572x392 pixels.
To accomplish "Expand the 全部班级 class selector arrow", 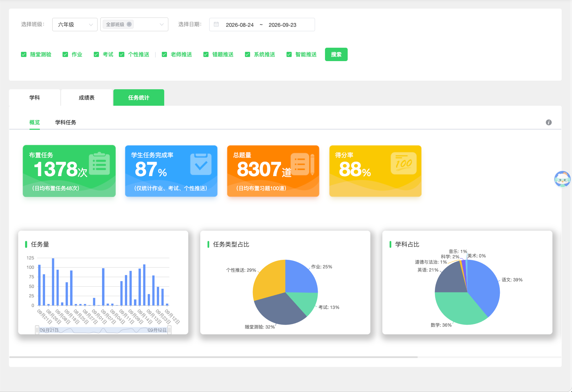I will tap(162, 24).
